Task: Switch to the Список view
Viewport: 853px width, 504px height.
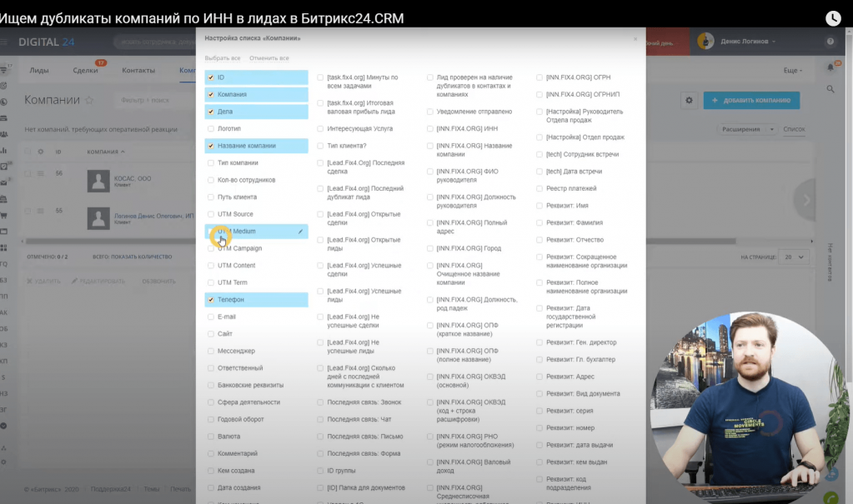Action: coord(794,129)
